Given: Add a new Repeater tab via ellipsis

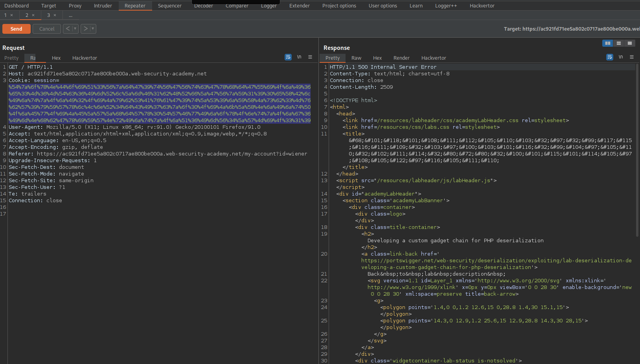Looking at the screenshot, I should coord(70,15).
